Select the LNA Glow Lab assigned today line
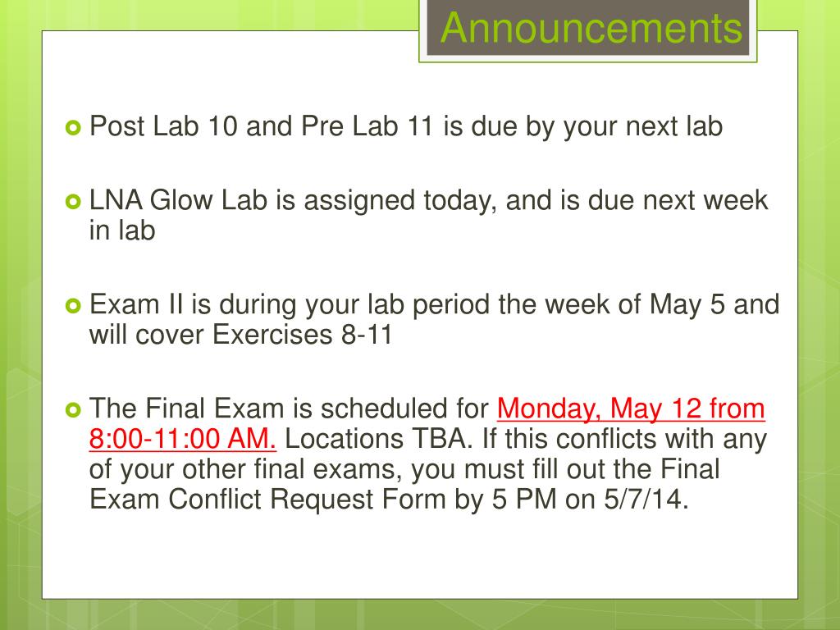Viewport: 840px width, 630px height. point(428,201)
